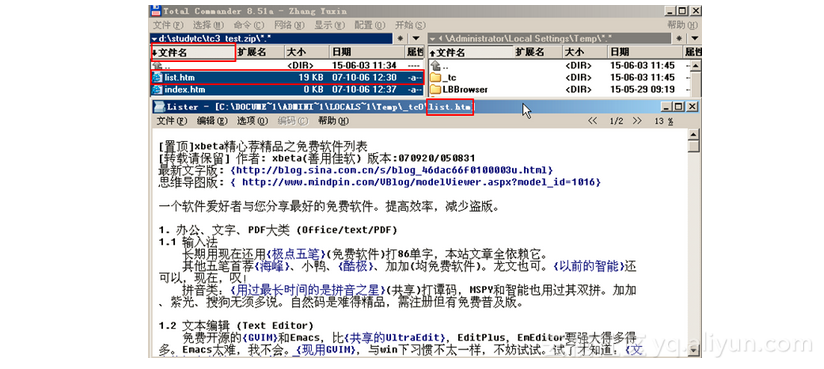
Task: Open the 以前的智能 link
Action: coord(589,266)
